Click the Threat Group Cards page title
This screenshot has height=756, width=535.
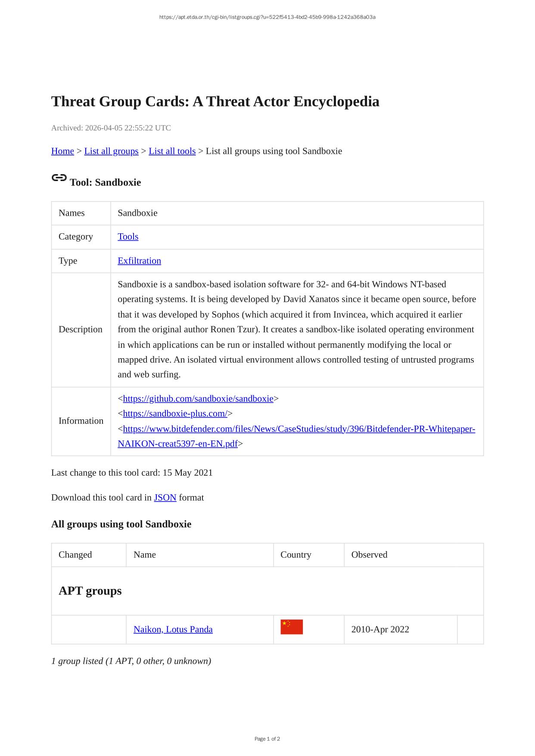(215, 102)
